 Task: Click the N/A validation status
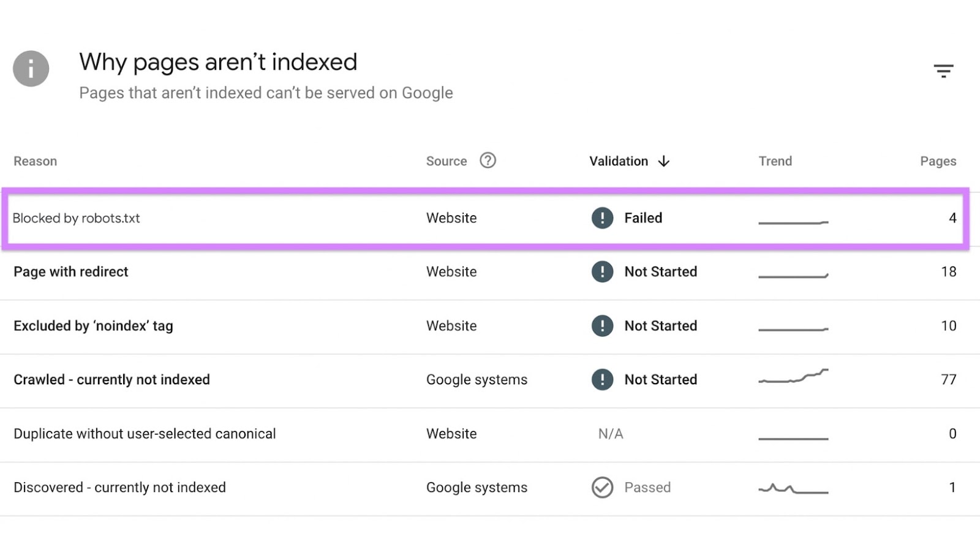click(x=610, y=433)
